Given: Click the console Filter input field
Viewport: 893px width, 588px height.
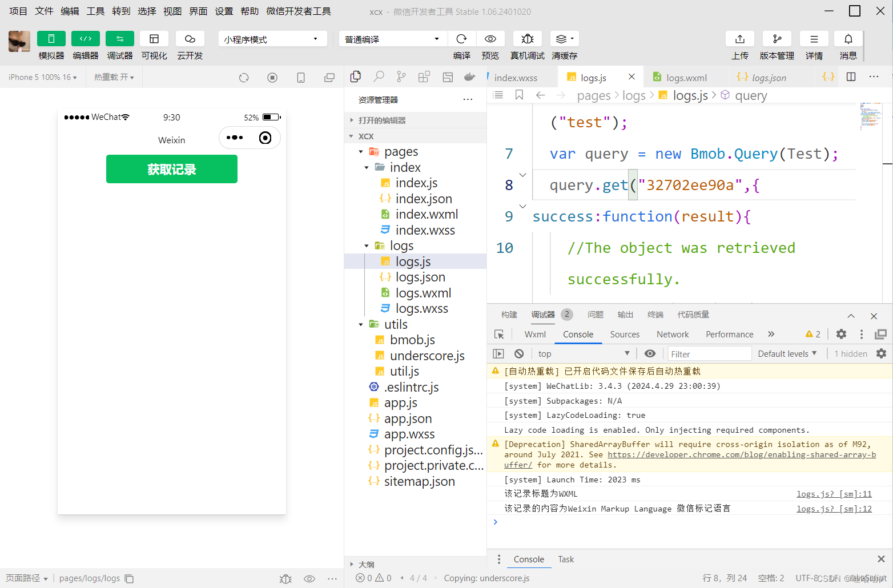Looking at the screenshot, I should click(709, 354).
